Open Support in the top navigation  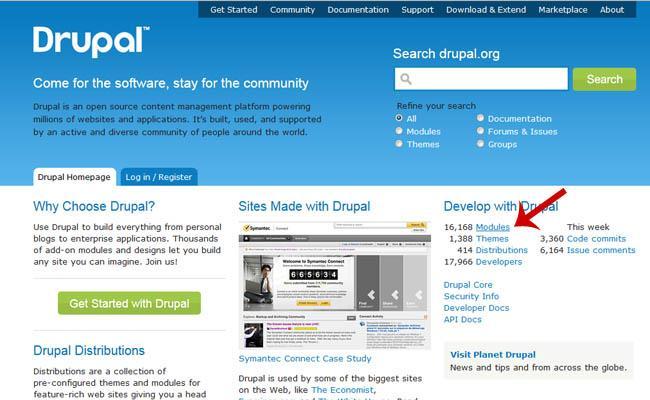coord(417,10)
